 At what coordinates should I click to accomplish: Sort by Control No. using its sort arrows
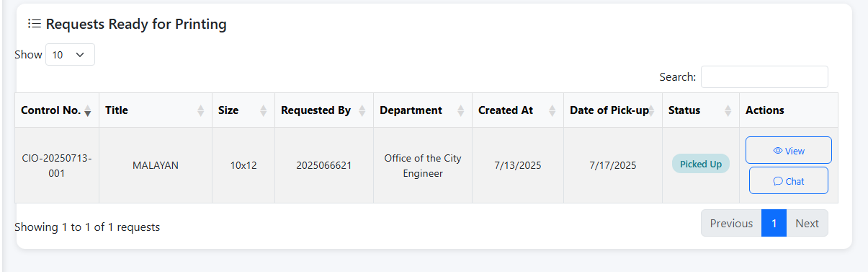[x=88, y=110]
